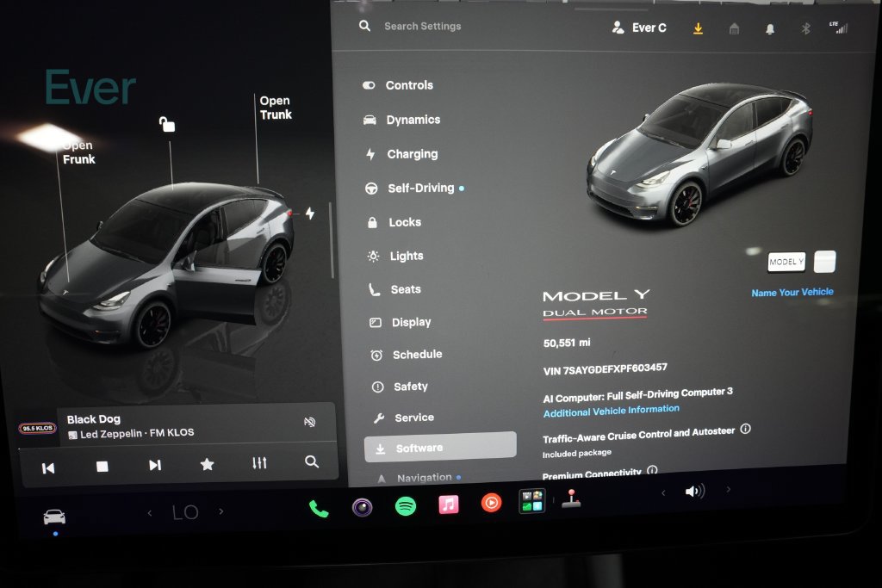Tap the Model Y image in Software panel
Image resolution: width=882 pixels, height=588 pixels.
(699, 155)
